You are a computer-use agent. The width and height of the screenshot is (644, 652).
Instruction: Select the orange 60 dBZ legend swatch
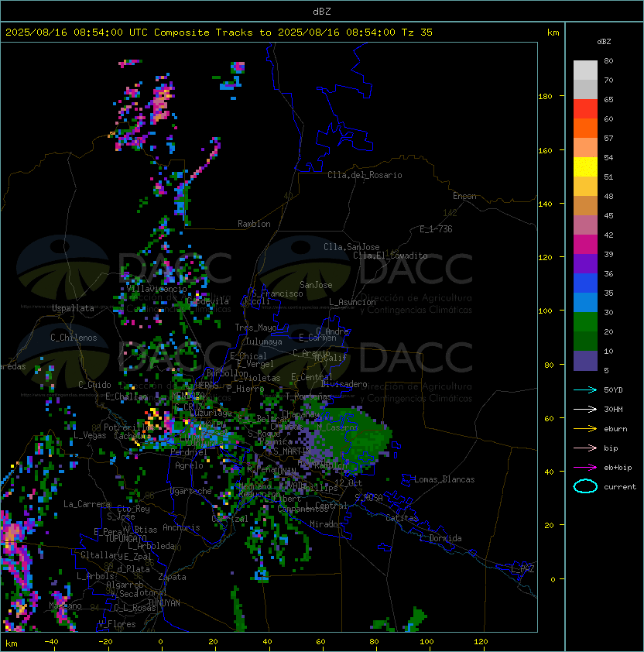585,128
